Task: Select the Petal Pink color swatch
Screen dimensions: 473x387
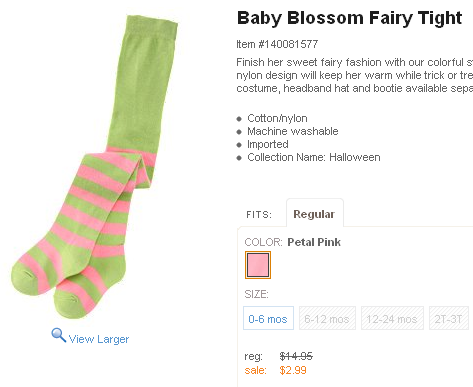Action: [258, 265]
